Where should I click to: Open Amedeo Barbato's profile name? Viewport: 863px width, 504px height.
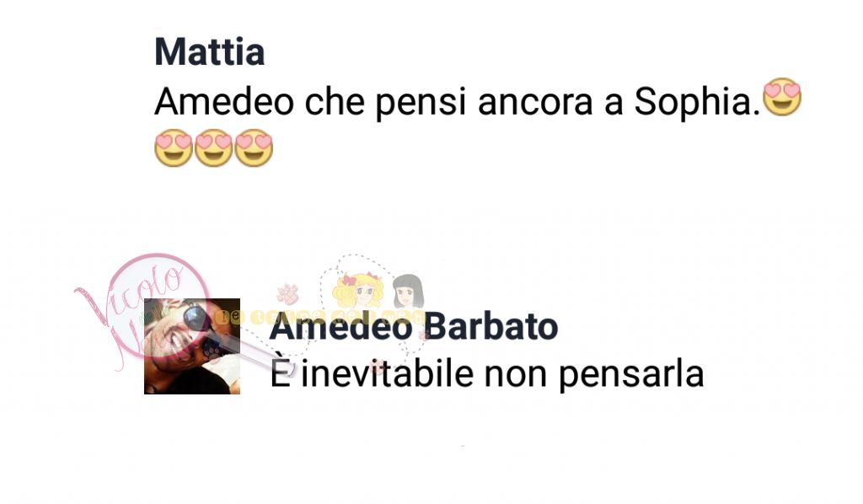414,326
